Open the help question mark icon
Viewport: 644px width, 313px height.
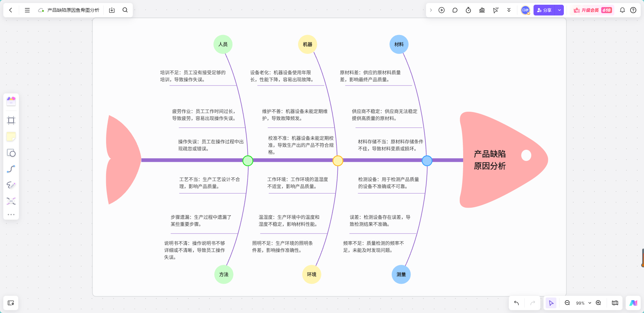coord(633,10)
